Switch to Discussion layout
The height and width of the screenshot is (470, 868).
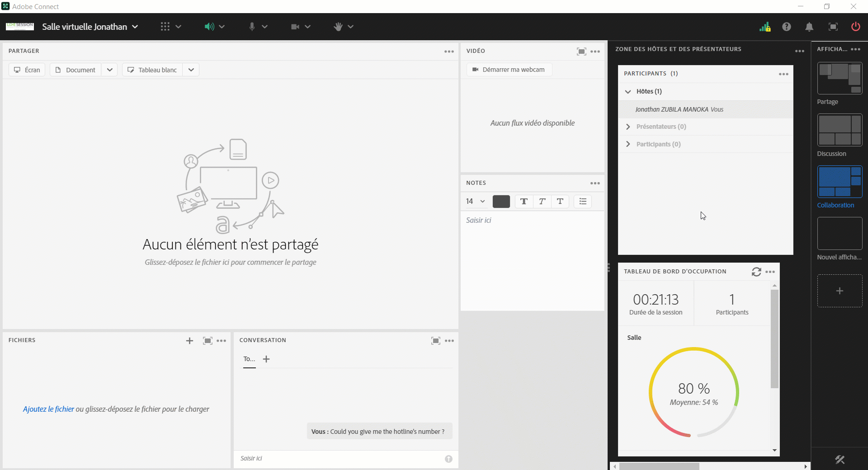(x=840, y=130)
